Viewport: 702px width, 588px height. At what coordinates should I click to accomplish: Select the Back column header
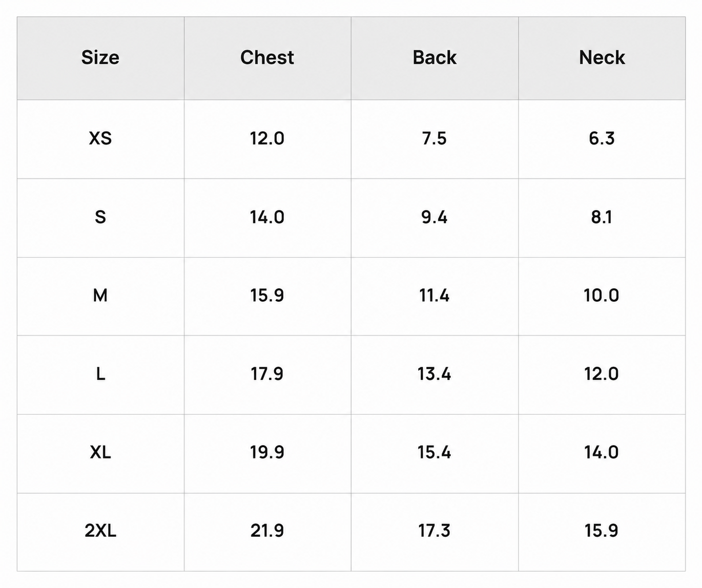click(435, 57)
